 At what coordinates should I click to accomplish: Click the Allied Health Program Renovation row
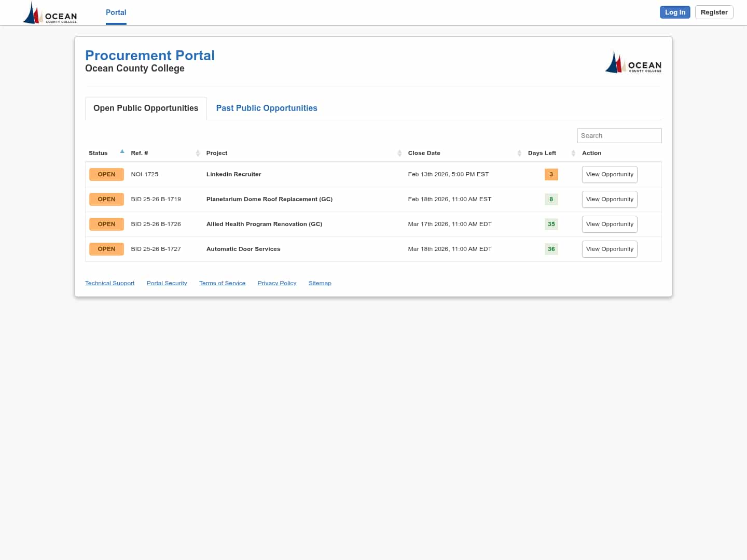[x=264, y=224]
